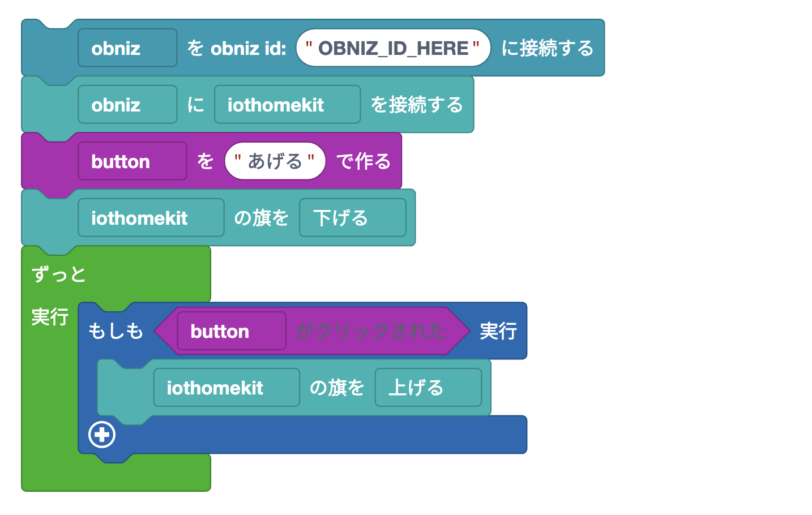Click the 実行 label inside the green ずっと block
Image resolution: width=812 pixels, height=515 pixels.
point(50,317)
